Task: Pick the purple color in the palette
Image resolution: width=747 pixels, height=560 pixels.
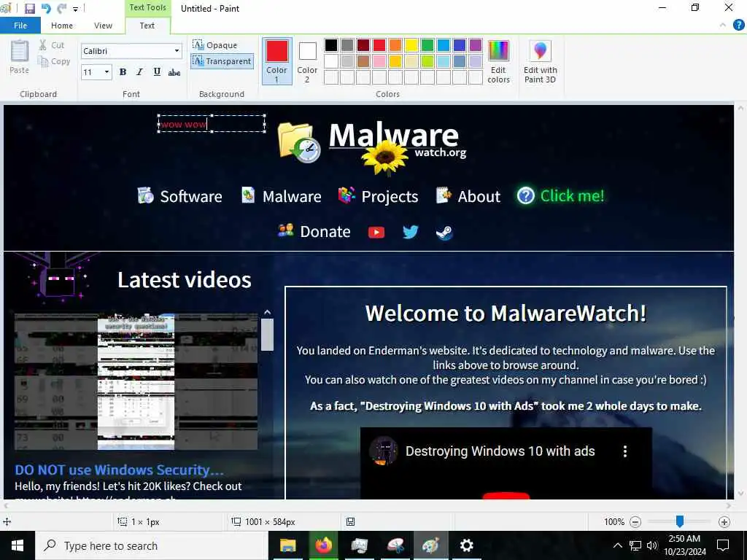Action: (x=476, y=45)
